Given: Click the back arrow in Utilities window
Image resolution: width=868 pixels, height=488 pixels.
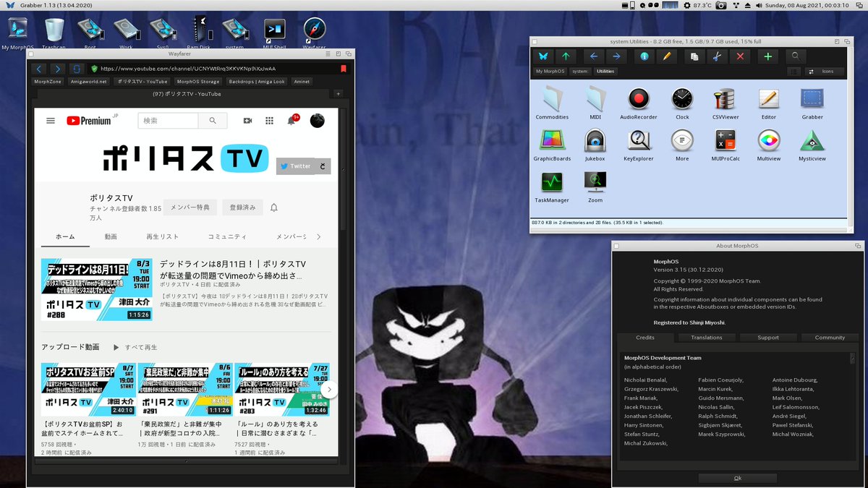Looking at the screenshot, I should (594, 56).
